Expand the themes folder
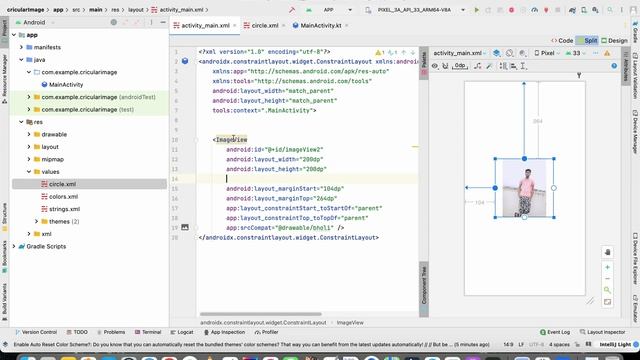Screen dimensions: 640x360 36,222
